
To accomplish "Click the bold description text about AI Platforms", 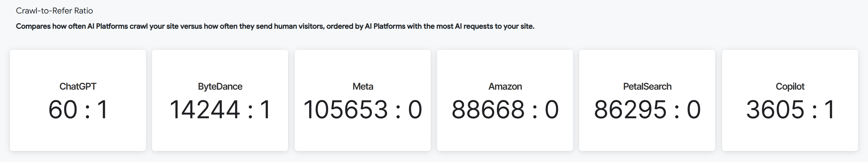I will tap(275, 26).
